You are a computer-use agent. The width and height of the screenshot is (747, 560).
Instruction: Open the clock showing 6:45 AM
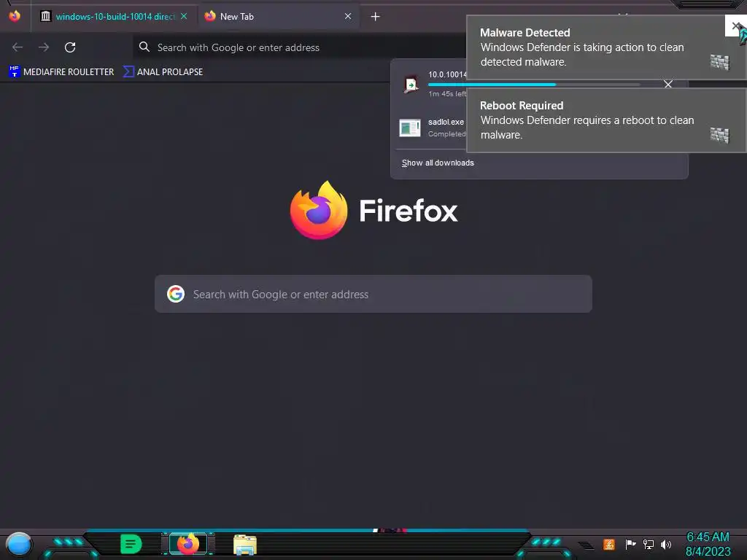tap(708, 544)
